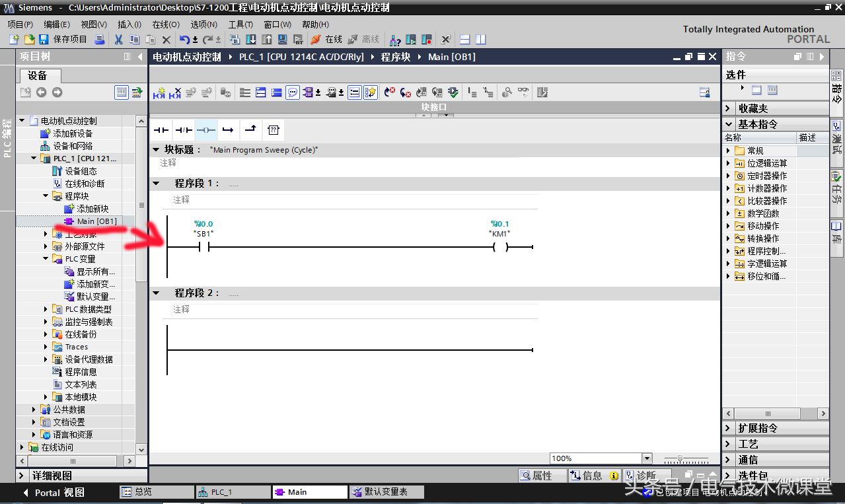This screenshot has height=504, width=845.
Task: Open 添加新块 in project tree
Action: coord(92,209)
